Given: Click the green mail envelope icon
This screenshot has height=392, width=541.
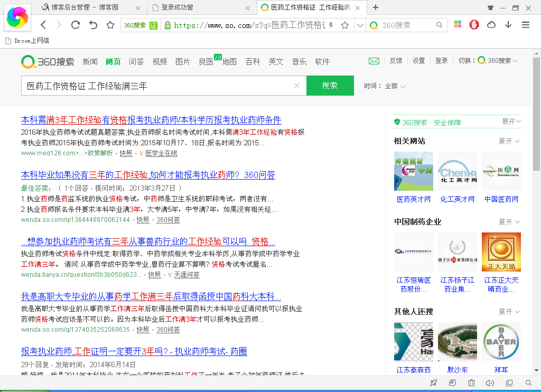Looking at the screenshot, I should click(374, 61).
